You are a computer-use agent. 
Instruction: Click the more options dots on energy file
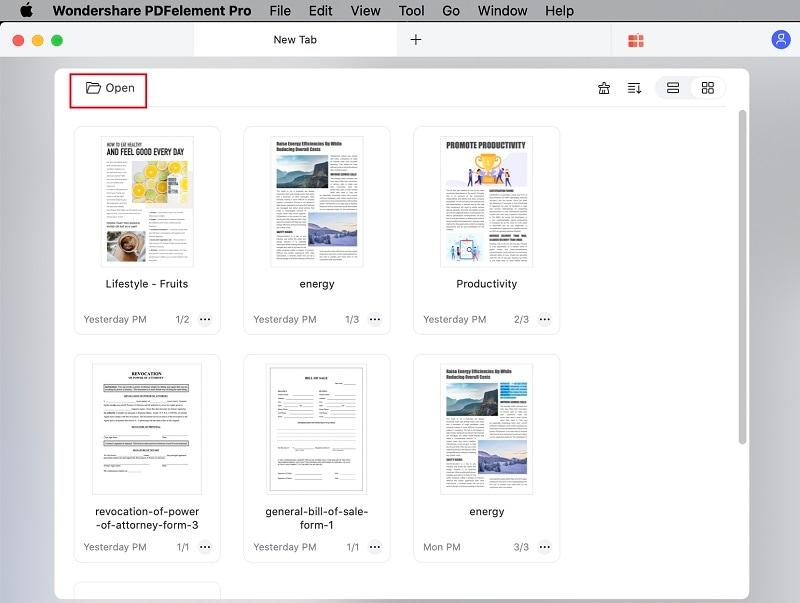[x=374, y=319]
